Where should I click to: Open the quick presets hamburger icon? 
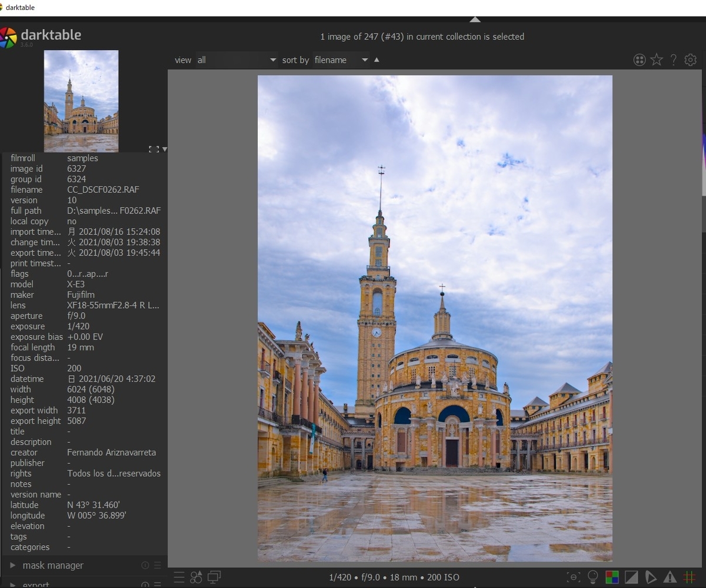(x=179, y=577)
